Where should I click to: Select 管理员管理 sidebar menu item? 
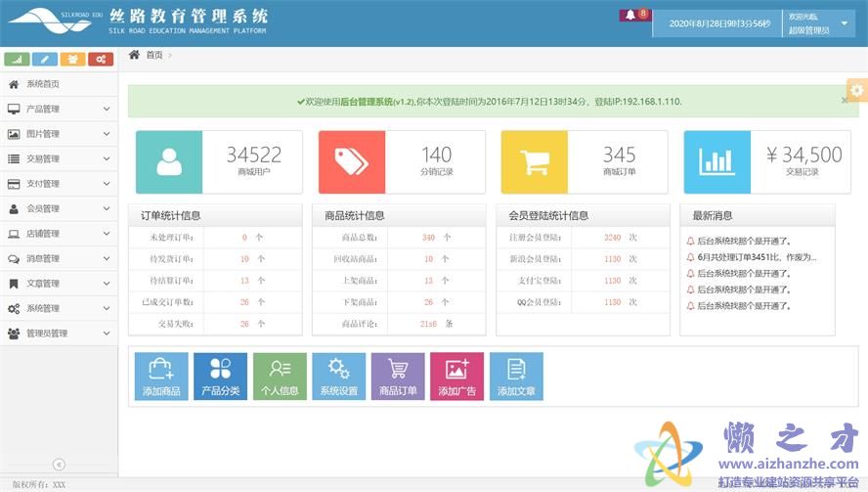(x=59, y=334)
